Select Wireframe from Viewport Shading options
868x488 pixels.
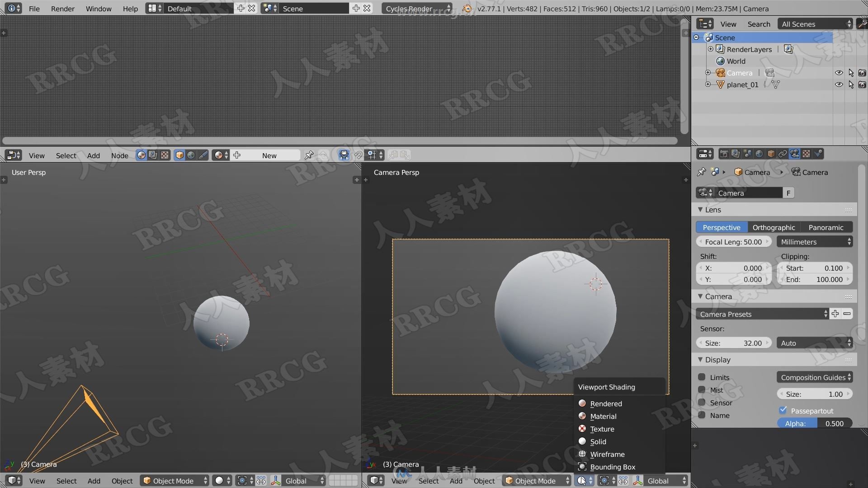tap(606, 454)
